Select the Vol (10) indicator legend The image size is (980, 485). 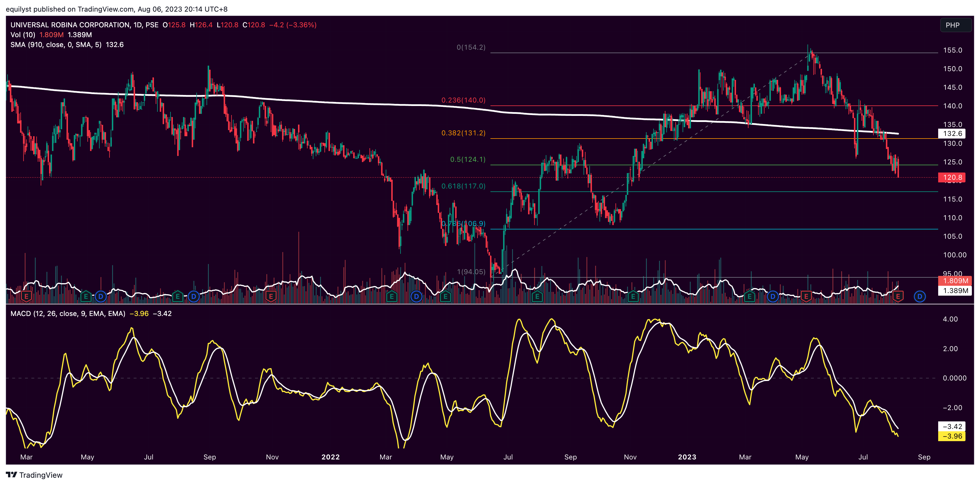pyautogui.click(x=23, y=35)
